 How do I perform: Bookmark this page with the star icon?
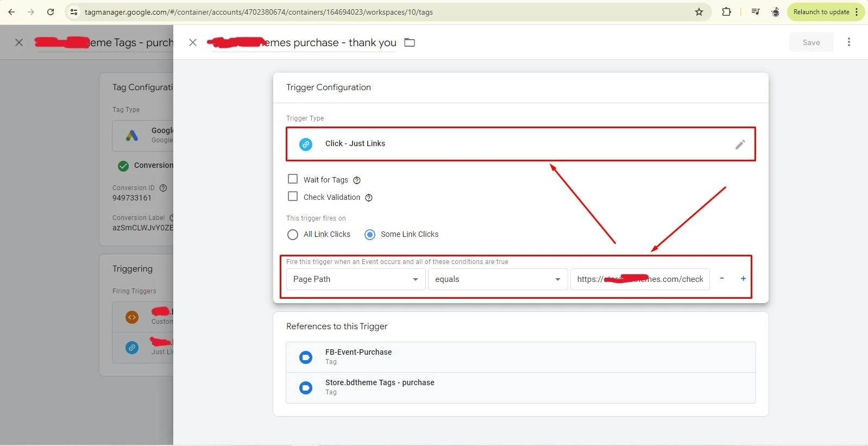(x=699, y=12)
